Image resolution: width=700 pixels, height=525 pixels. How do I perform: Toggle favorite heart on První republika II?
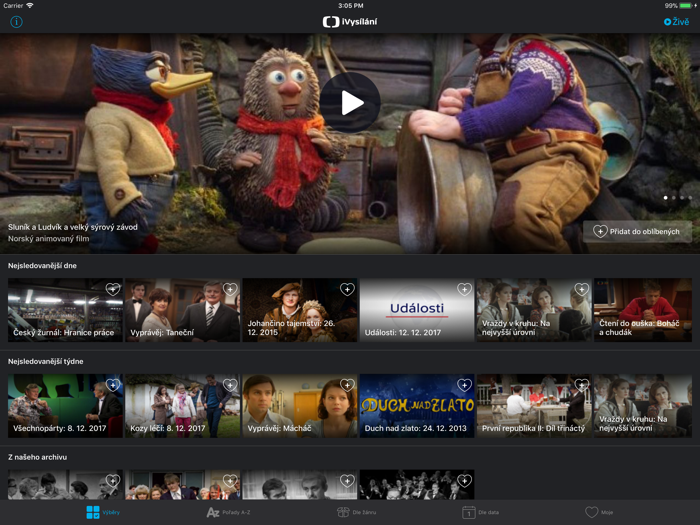click(582, 385)
